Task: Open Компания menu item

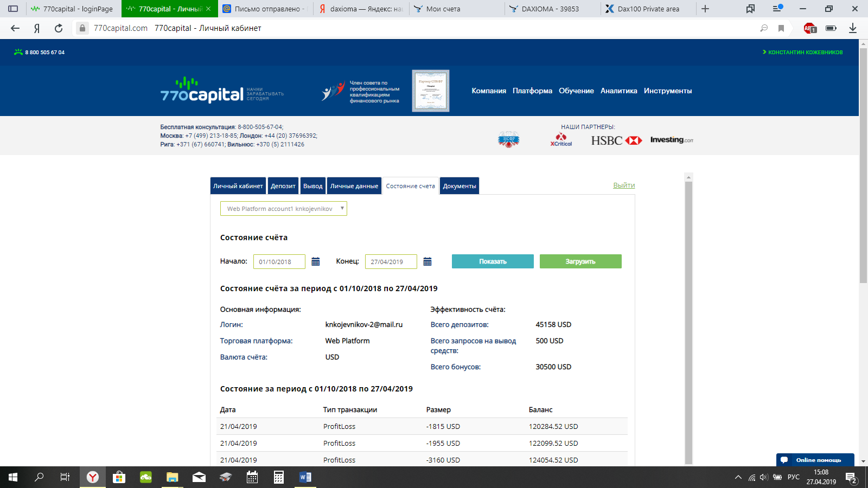Action: pyautogui.click(x=489, y=91)
